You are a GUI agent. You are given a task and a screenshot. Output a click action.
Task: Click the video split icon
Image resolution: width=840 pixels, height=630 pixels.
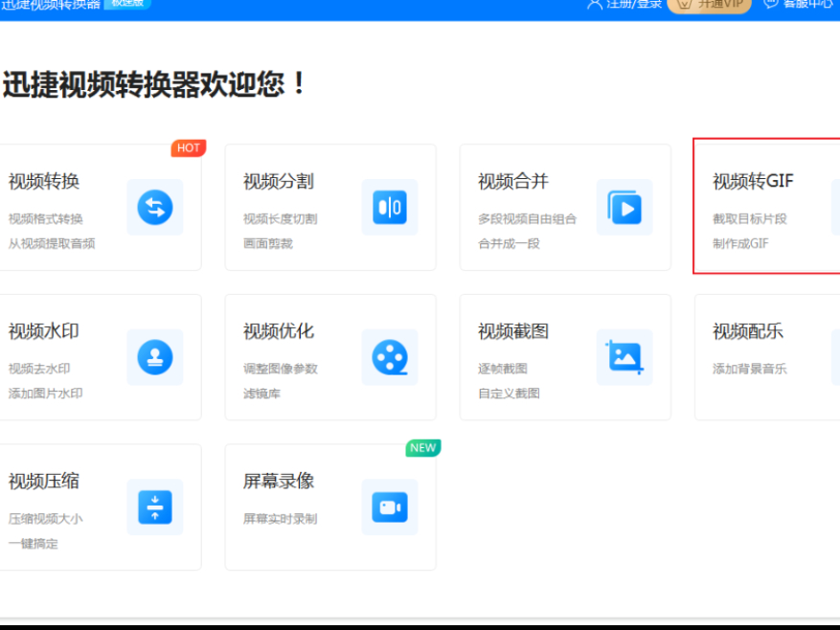point(390,208)
